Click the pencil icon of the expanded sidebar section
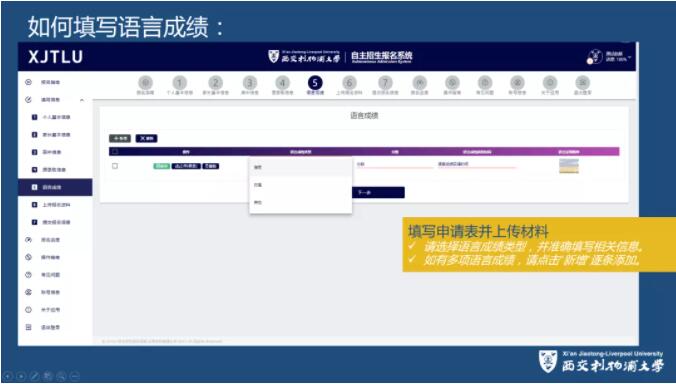Screen dimensions: 676x384 pos(28,100)
